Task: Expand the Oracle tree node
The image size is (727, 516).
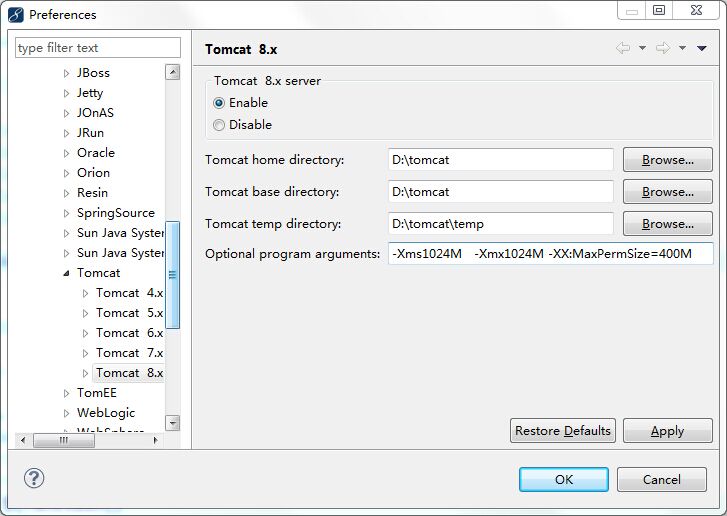Action: [66, 153]
